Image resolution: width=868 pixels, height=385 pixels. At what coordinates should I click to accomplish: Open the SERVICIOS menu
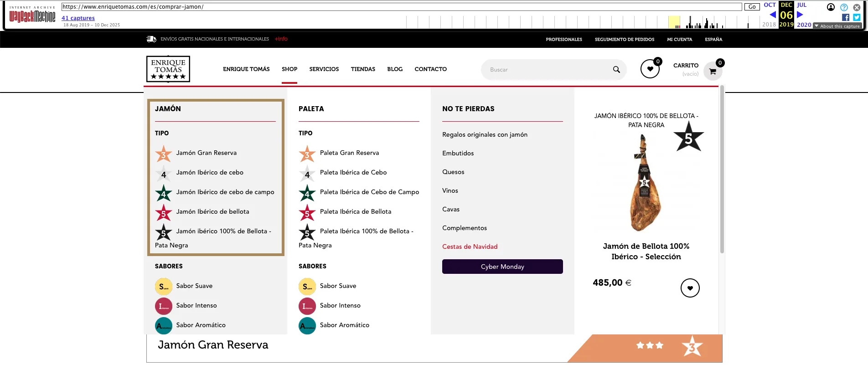coord(324,69)
